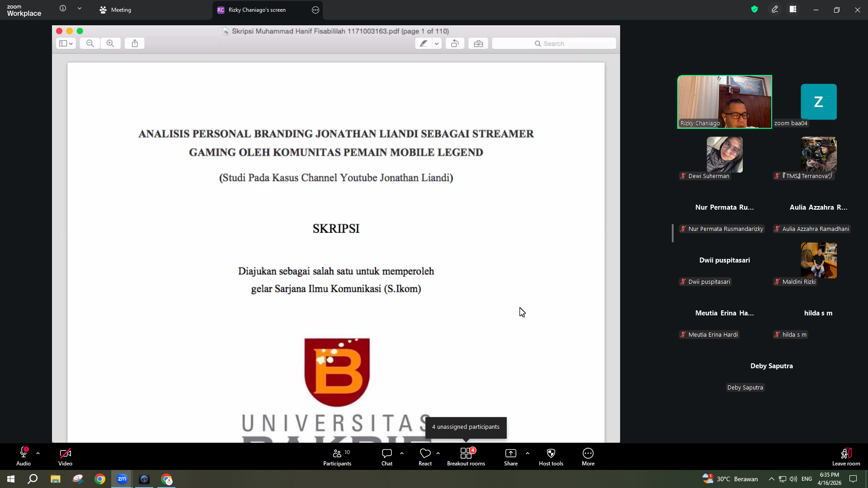Open File Explorer from taskbar
Viewport: 868px width, 488px height.
(x=55, y=479)
